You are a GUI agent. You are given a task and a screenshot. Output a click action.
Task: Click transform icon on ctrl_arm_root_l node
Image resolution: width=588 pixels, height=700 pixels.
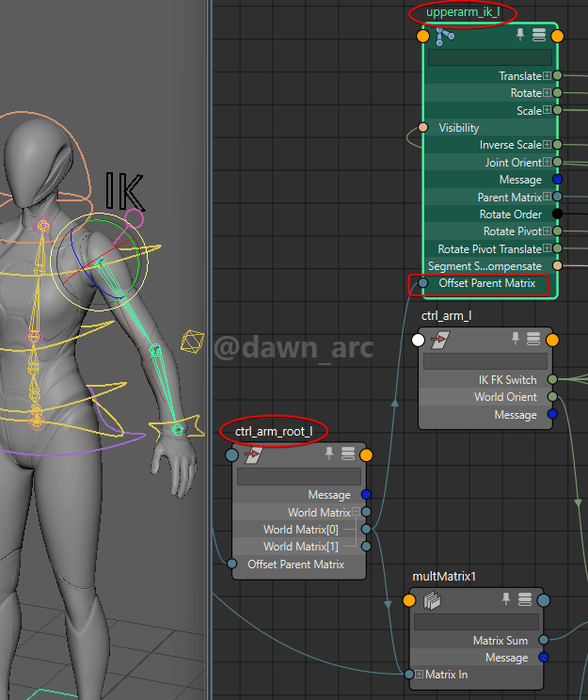(254, 455)
